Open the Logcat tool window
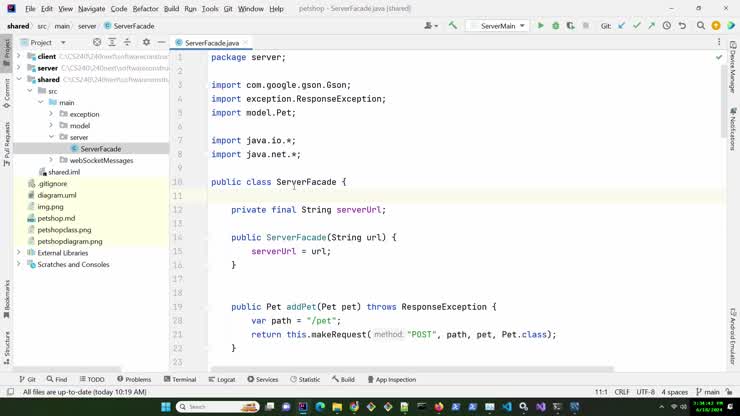This screenshot has width=740, height=416. click(222, 379)
